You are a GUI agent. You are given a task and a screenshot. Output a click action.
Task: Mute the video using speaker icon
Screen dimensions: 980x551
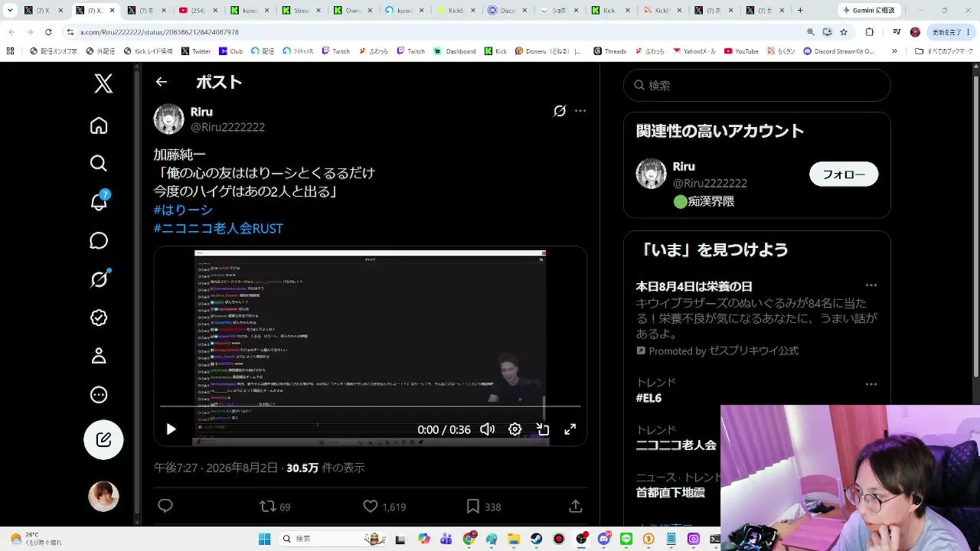tap(487, 429)
